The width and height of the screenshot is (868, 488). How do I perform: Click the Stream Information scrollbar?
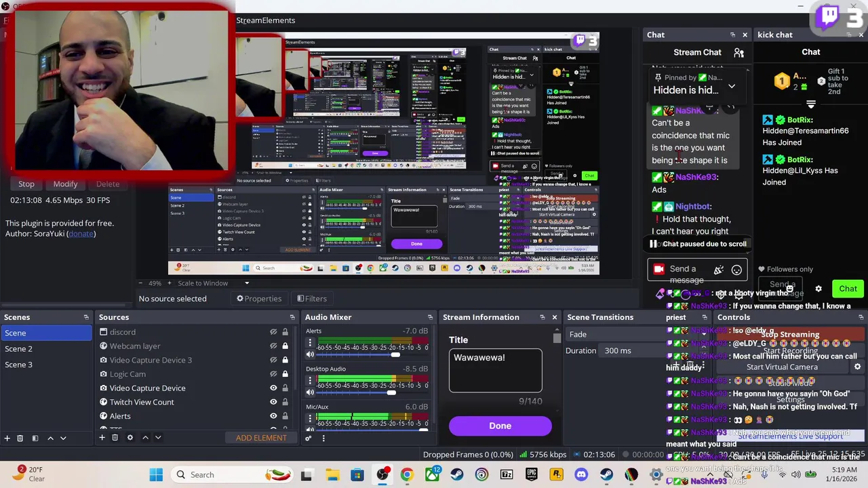557,337
